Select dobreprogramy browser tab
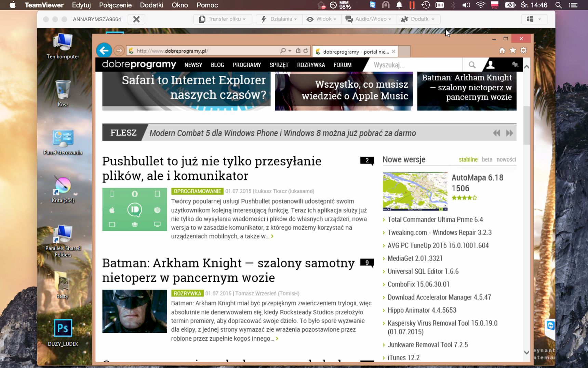This screenshot has width=588, height=368. click(356, 52)
